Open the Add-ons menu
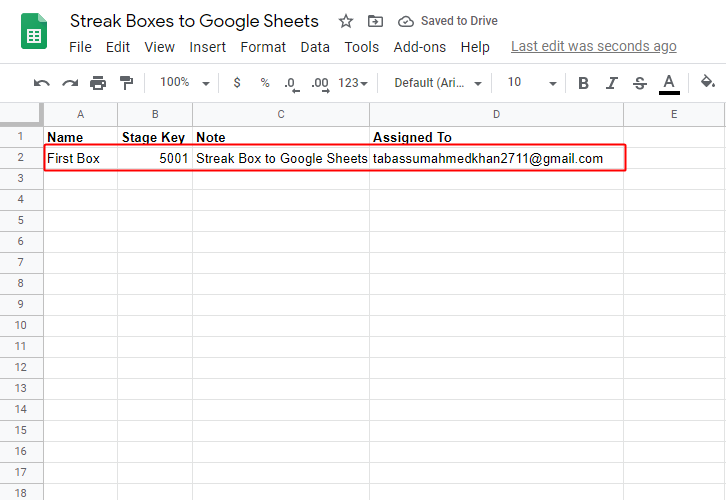 click(x=419, y=47)
